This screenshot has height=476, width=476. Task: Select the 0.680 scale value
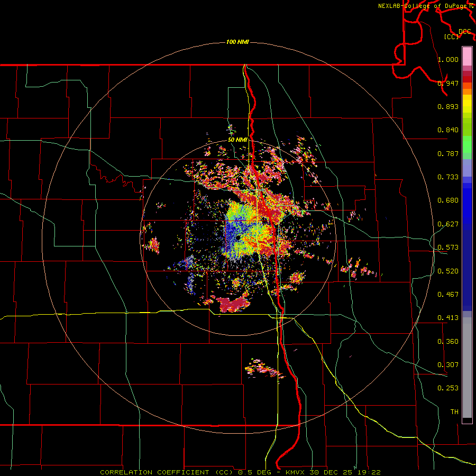(x=448, y=200)
